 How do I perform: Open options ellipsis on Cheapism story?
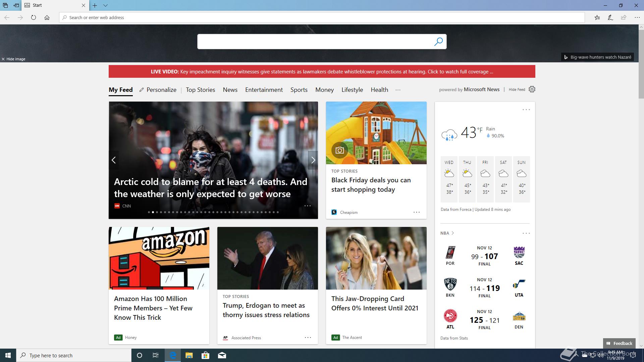[417, 212]
